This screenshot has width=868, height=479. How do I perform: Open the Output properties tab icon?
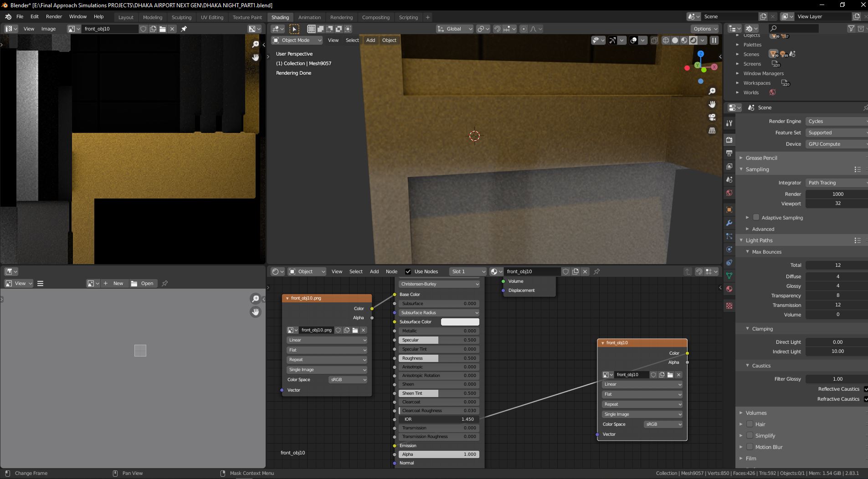(x=729, y=153)
